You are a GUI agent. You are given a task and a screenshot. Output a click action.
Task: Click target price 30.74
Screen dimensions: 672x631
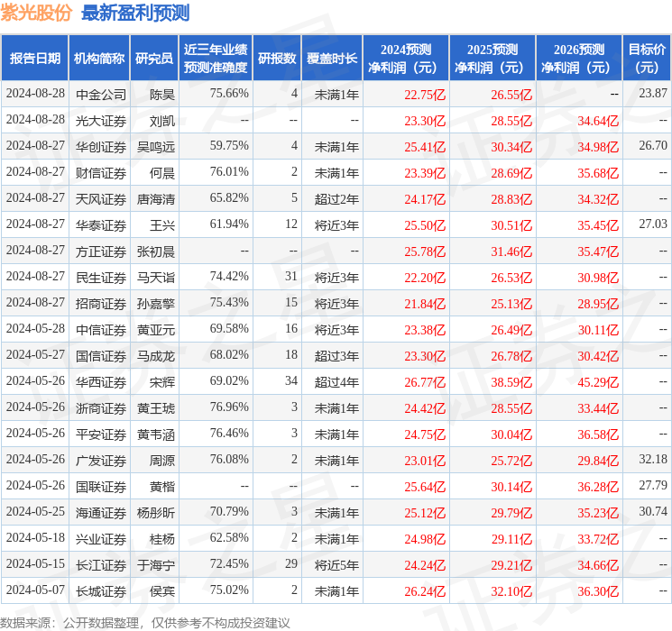pos(653,511)
